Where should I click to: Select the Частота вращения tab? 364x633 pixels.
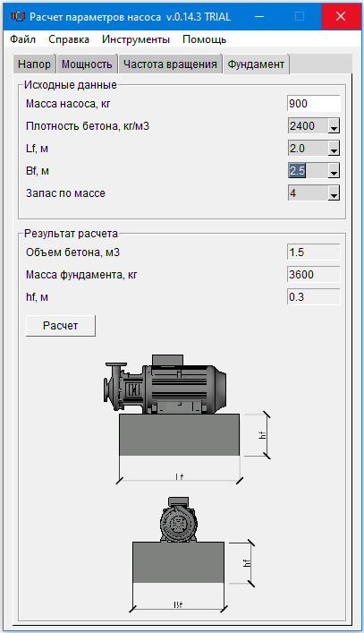(x=170, y=64)
